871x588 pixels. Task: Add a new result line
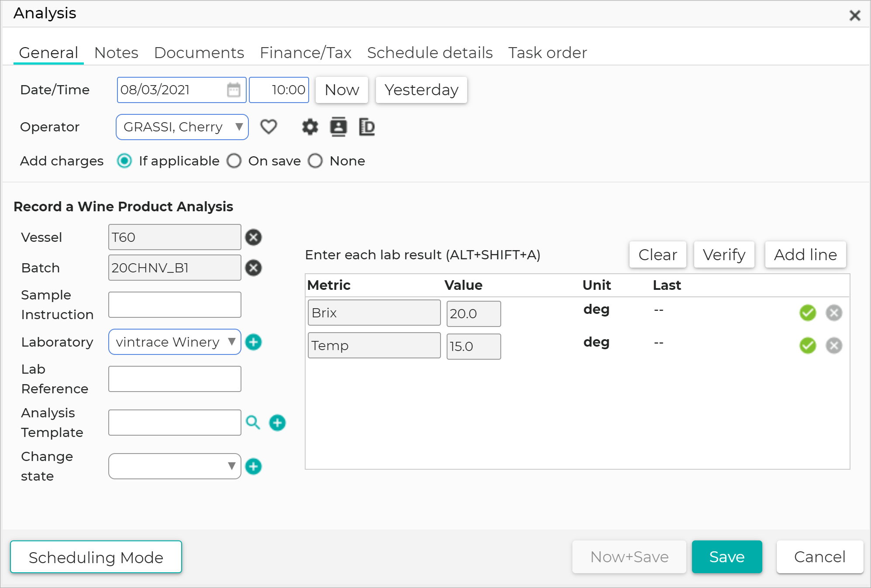point(806,254)
